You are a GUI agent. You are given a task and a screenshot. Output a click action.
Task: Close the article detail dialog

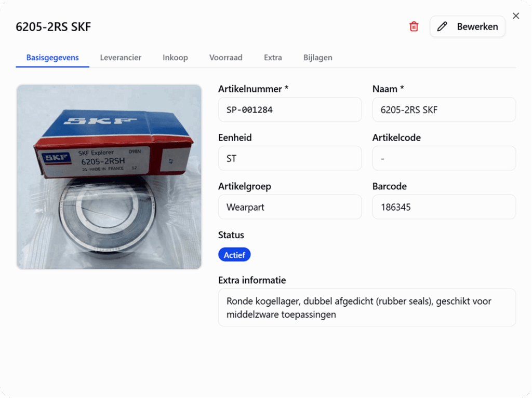516,16
